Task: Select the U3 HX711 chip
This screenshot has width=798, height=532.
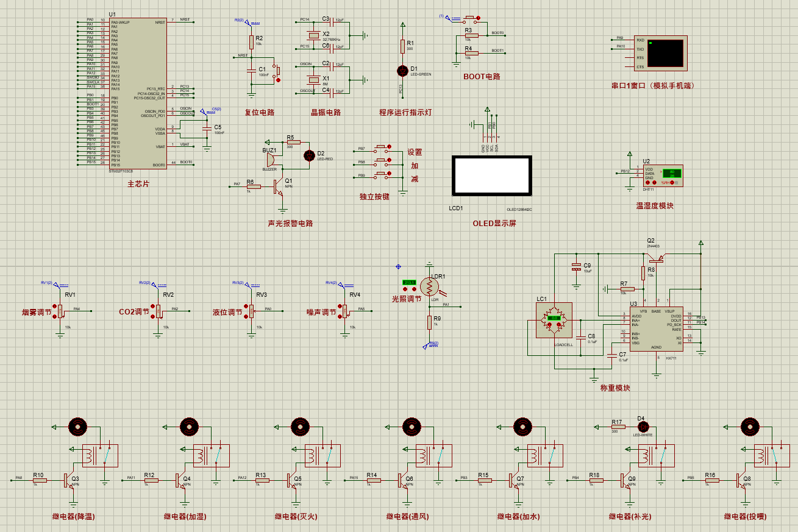Action: 657,330
